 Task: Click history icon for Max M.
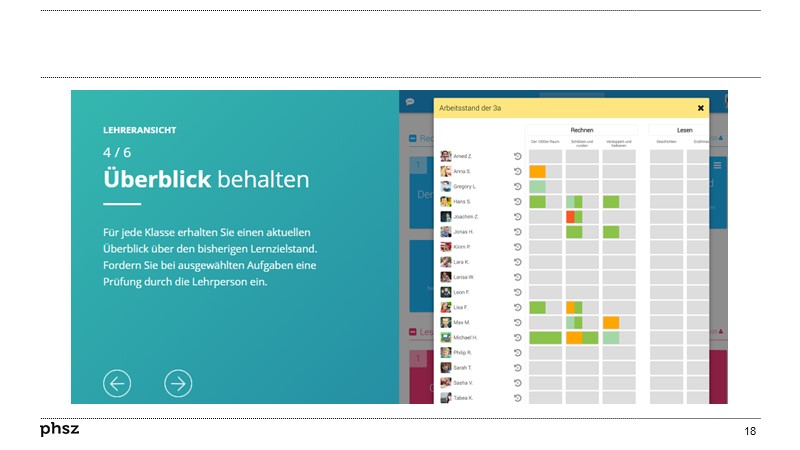[517, 322]
